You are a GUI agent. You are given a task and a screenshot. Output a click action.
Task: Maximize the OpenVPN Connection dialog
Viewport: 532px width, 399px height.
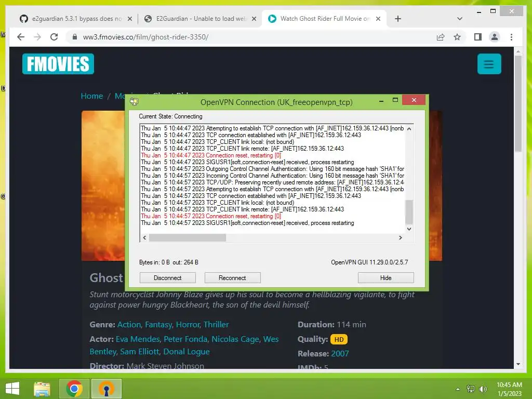click(x=395, y=100)
